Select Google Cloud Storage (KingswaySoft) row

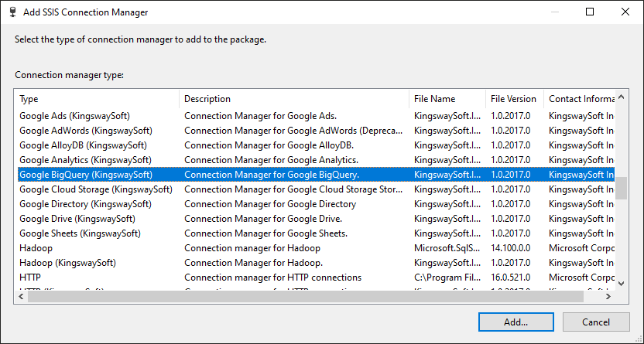315,189
